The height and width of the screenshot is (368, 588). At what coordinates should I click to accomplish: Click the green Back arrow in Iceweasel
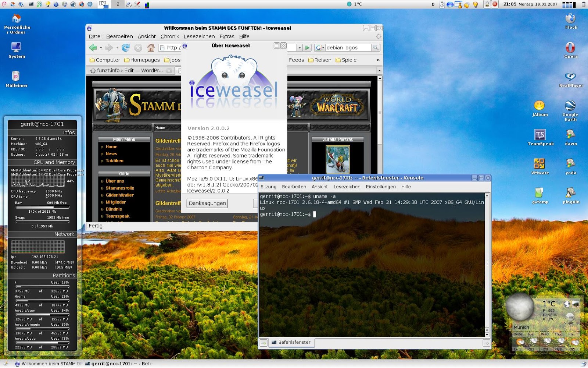pyautogui.click(x=93, y=48)
